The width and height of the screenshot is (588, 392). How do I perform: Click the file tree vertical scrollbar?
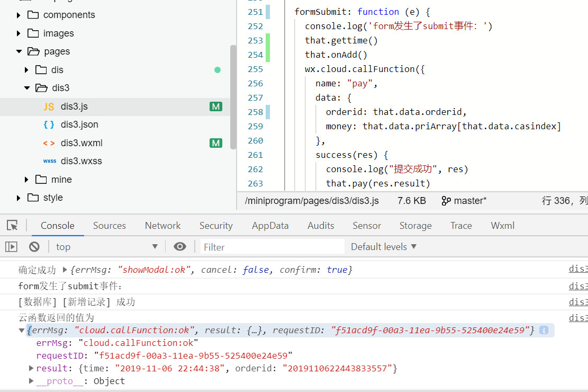coord(233,97)
